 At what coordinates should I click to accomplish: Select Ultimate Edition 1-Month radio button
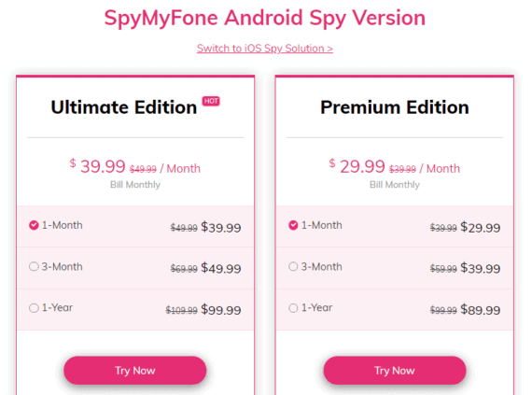coord(34,225)
